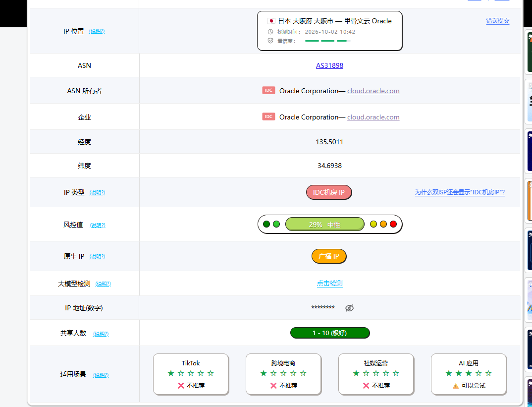Click the green 1 - 10 (极好) badge
The image size is (532, 407).
pos(330,333)
